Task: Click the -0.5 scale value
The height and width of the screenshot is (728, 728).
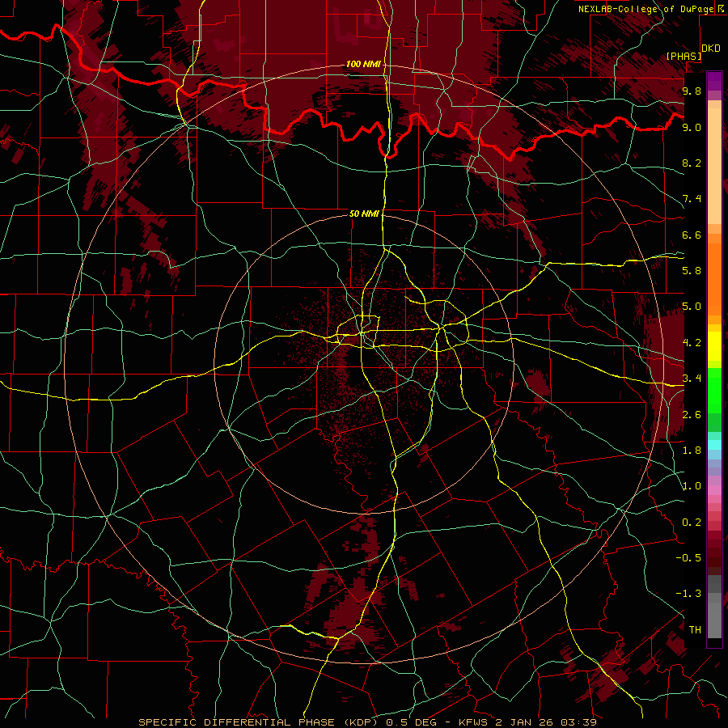Action: 688,558
